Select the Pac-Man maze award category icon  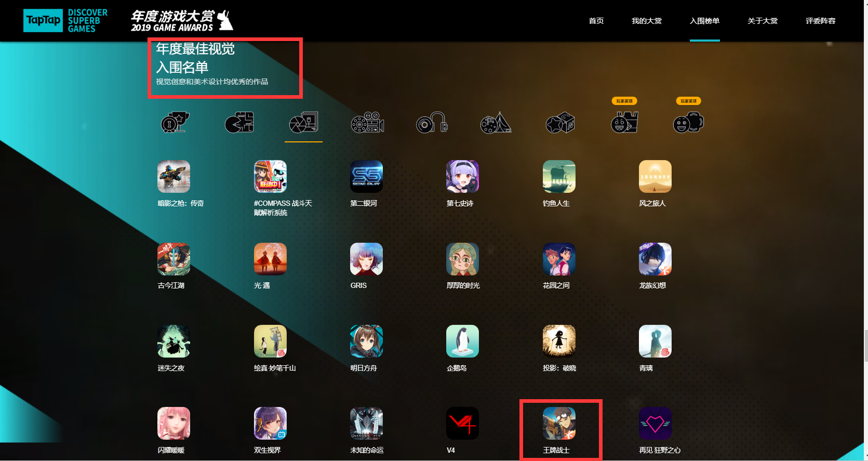coord(239,123)
